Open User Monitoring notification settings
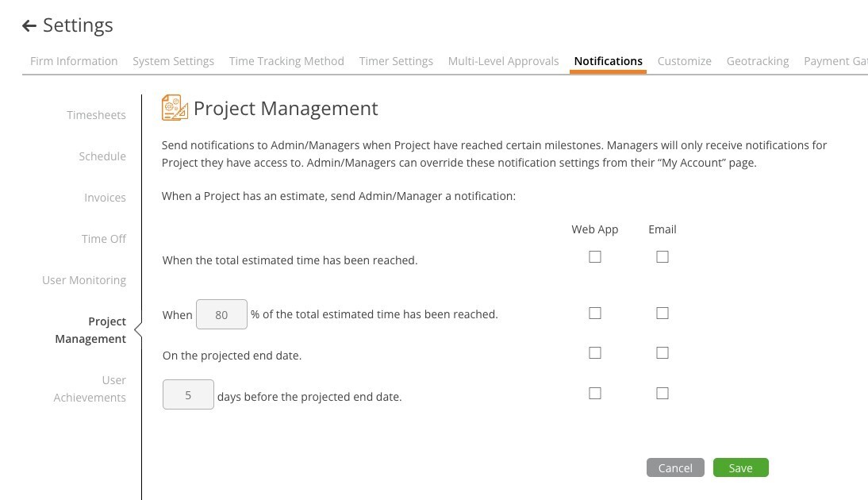Viewport: 868px width, 500px height. (x=84, y=280)
